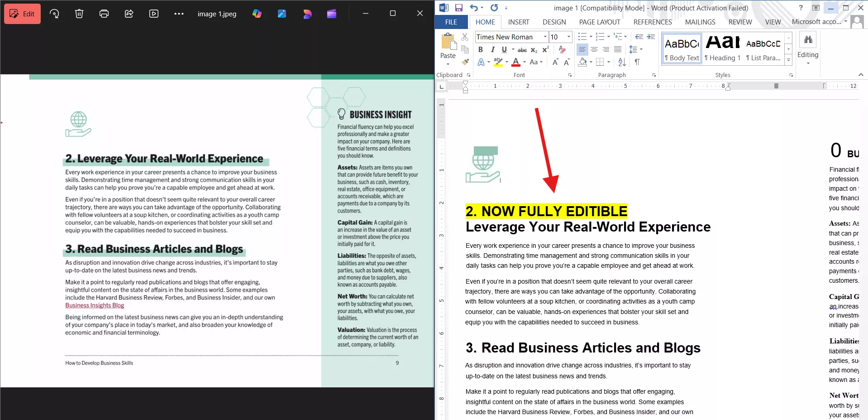Toggle bold formatting

[481, 50]
